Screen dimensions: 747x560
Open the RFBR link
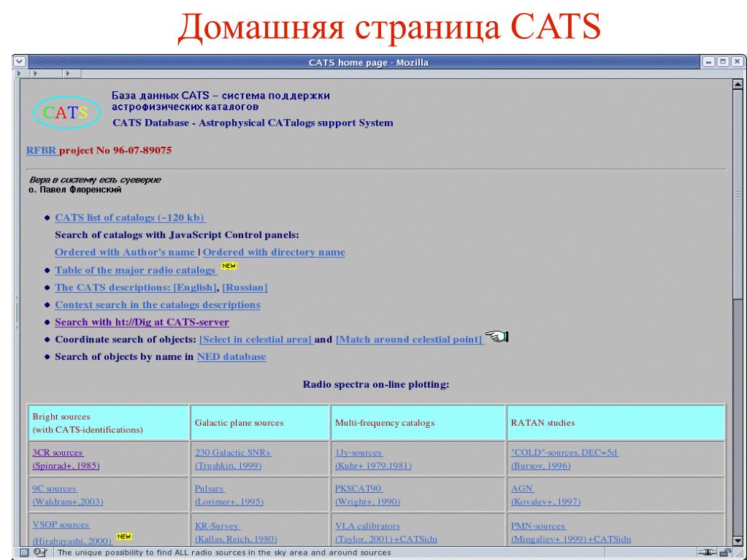42,150
